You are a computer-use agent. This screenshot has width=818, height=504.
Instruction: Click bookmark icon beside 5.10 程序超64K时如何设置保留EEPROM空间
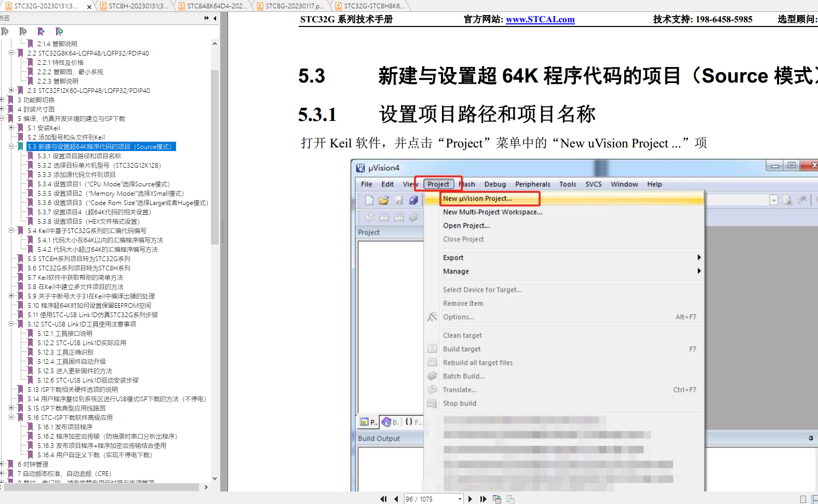(20, 305)
